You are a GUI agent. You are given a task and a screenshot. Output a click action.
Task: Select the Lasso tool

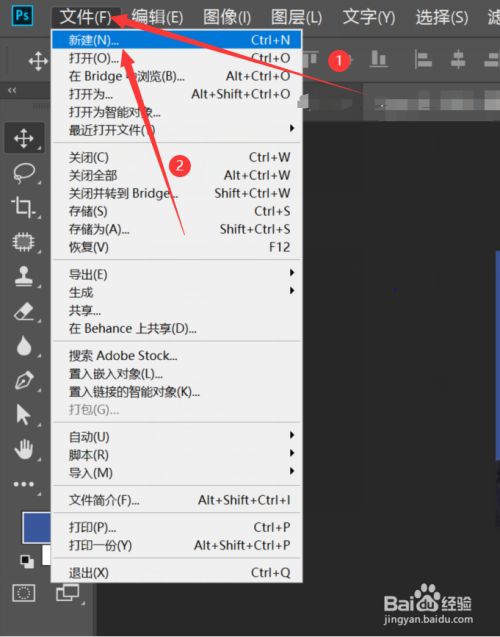(x=24, y=173)
